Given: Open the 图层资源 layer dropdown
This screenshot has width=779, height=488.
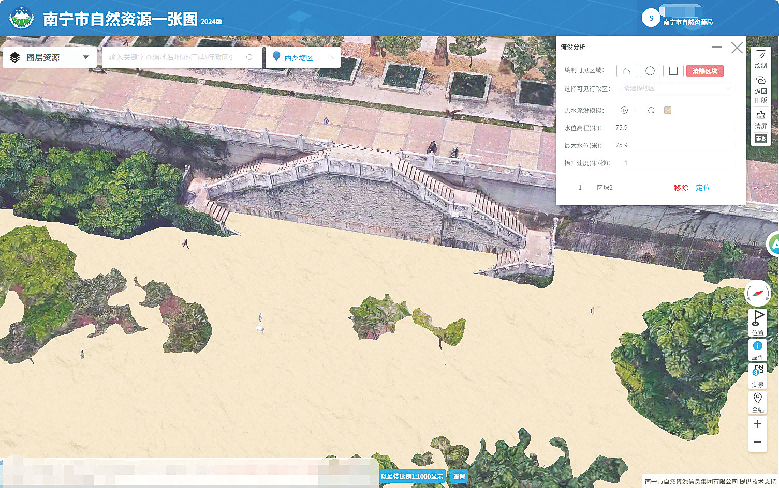Looking at the screenshot, I should coord(50,58).
